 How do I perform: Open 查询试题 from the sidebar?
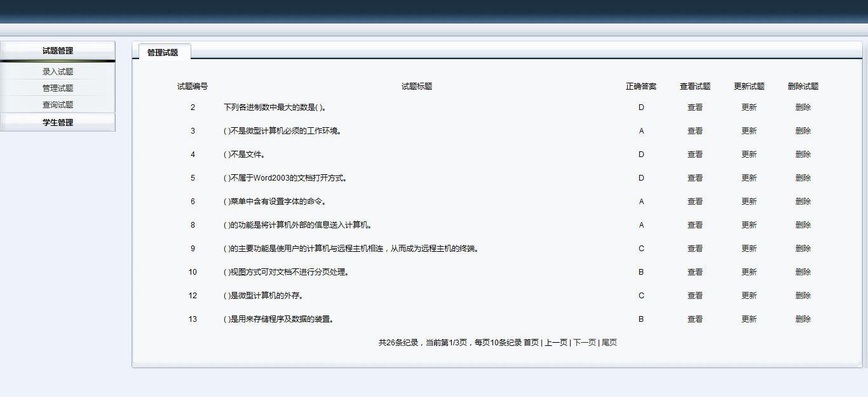coord(58,104)
